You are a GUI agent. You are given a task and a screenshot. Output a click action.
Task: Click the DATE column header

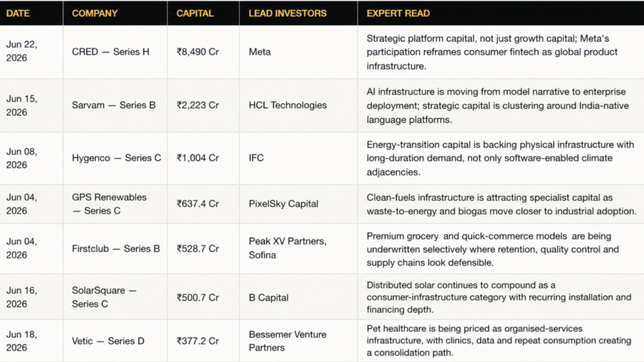pos(18,13)
